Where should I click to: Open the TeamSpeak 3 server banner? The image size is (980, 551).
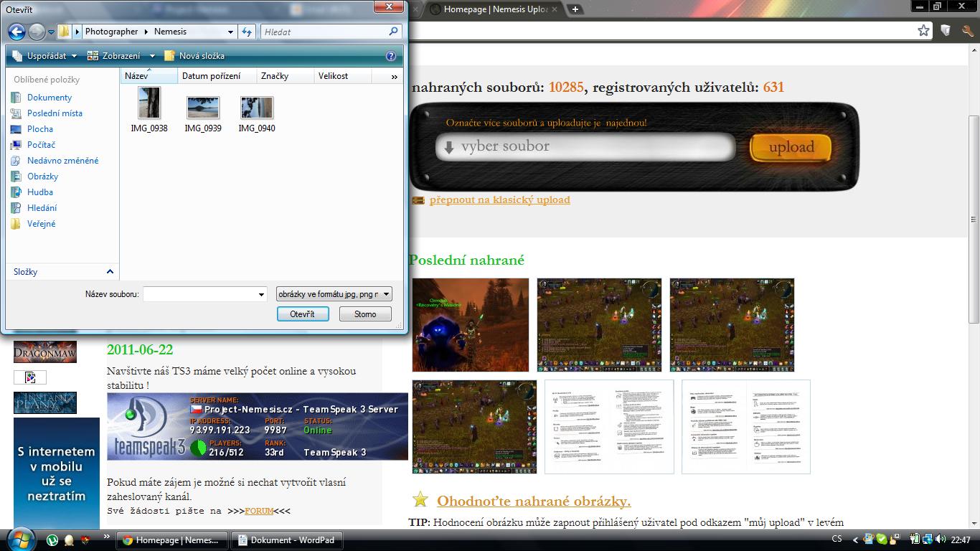point(258,427)
